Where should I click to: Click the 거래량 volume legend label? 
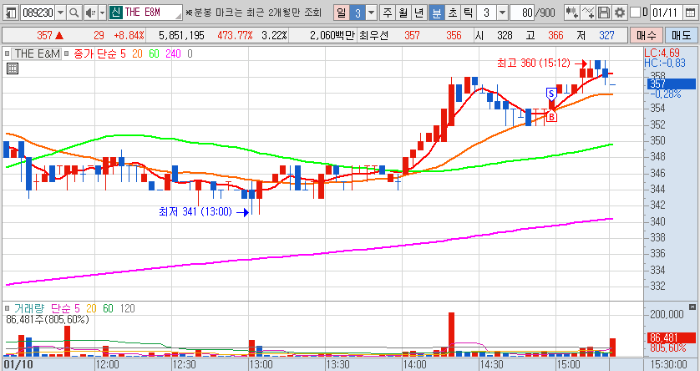[29, 308]
